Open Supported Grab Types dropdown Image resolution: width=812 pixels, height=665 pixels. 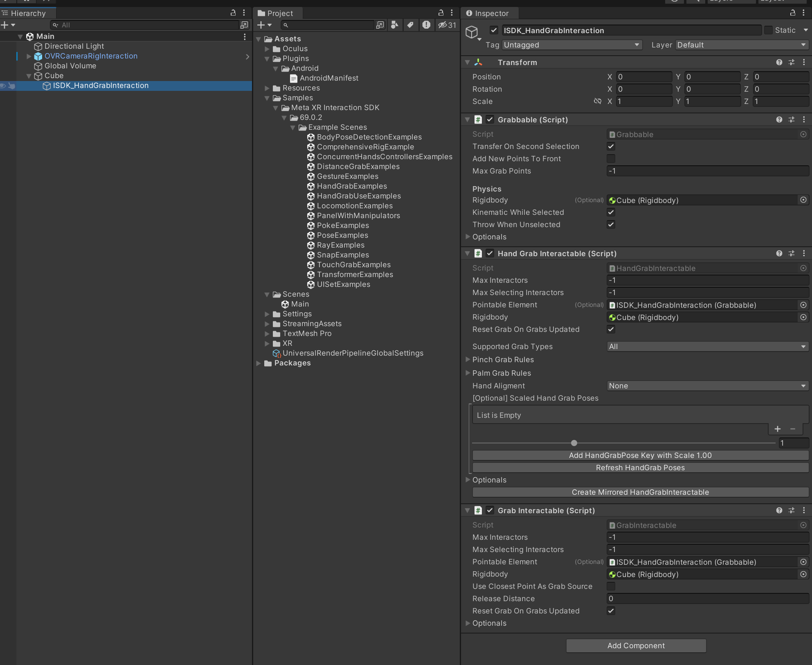(707, 347)
